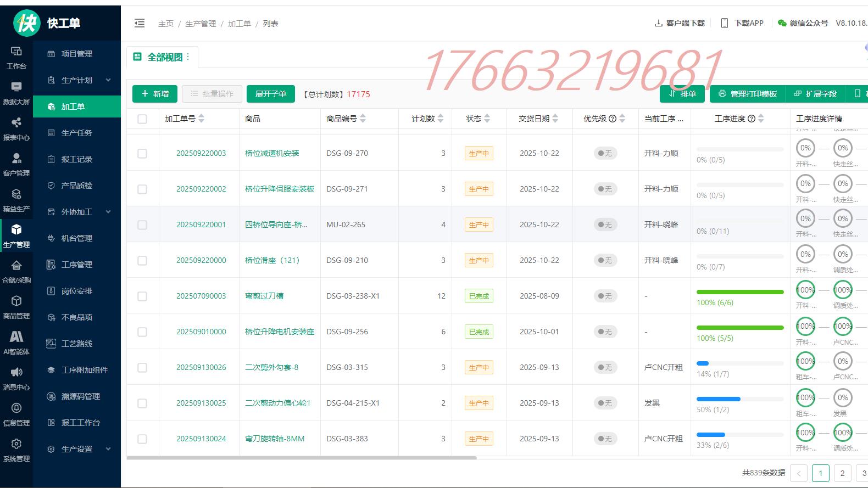Check the row checkbox for 202509130024

(142, 439)
